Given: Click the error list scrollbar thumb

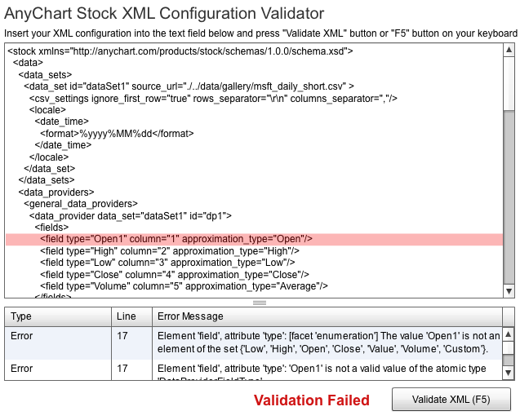Looking at the screenshot, I should point(508,360).
